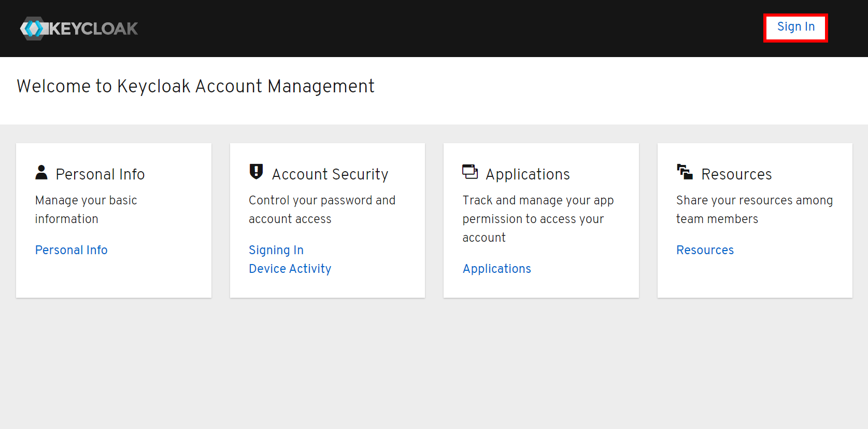Go to the Device Activity link

tap(290, 269)
